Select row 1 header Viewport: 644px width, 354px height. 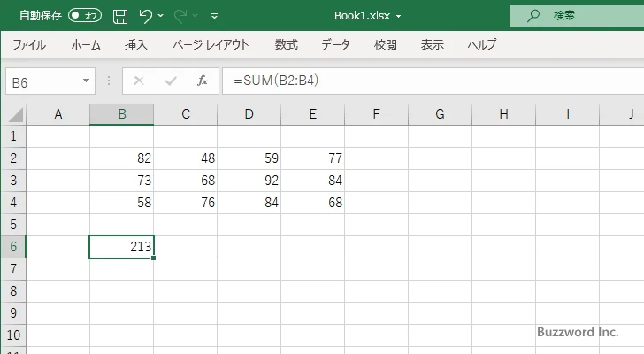(13, 136)
